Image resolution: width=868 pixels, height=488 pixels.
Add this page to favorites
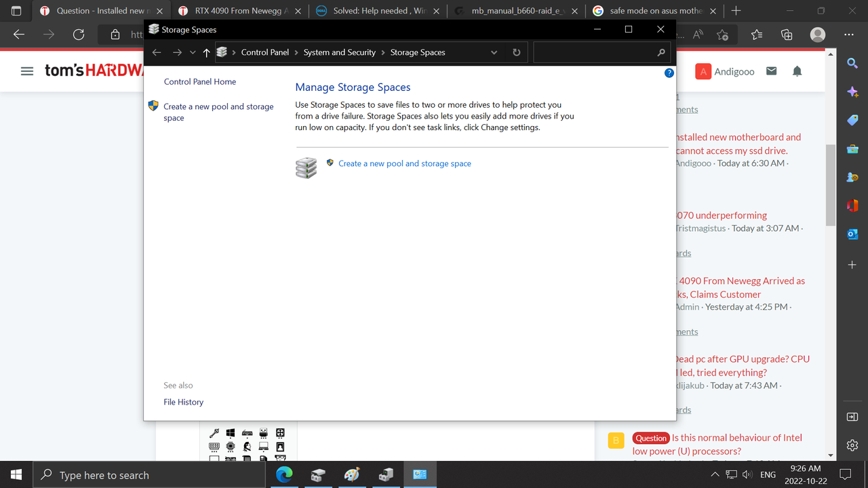coord(722,35)
